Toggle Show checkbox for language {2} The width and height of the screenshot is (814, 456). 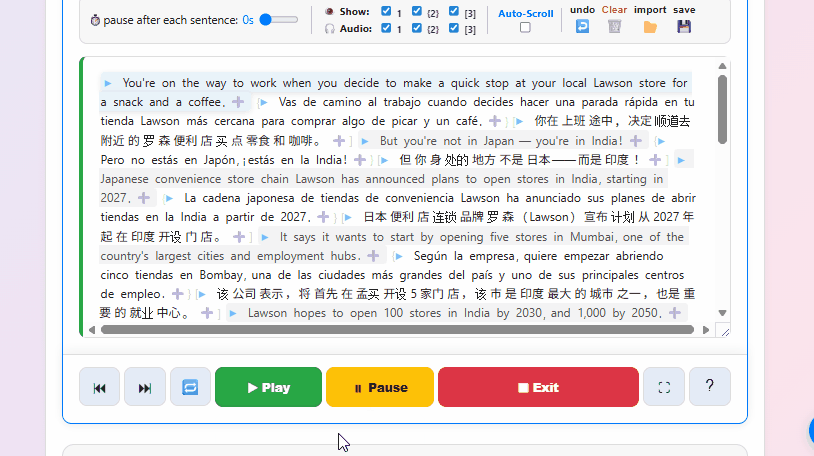tap(417, 11)
